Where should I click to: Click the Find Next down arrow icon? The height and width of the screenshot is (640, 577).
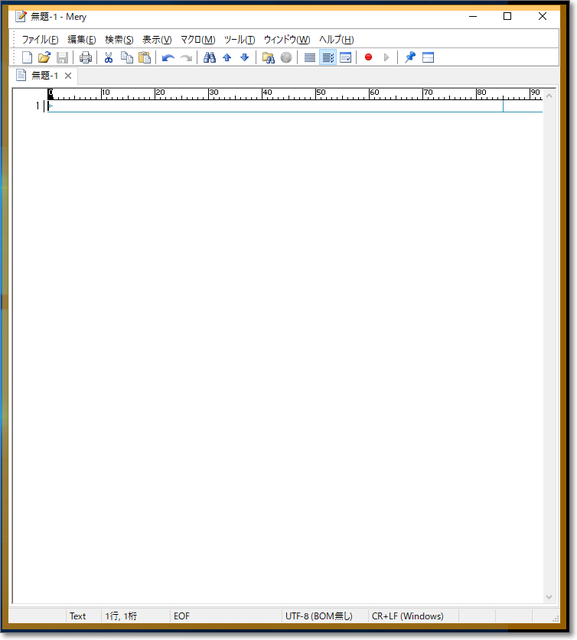[244, 58]
